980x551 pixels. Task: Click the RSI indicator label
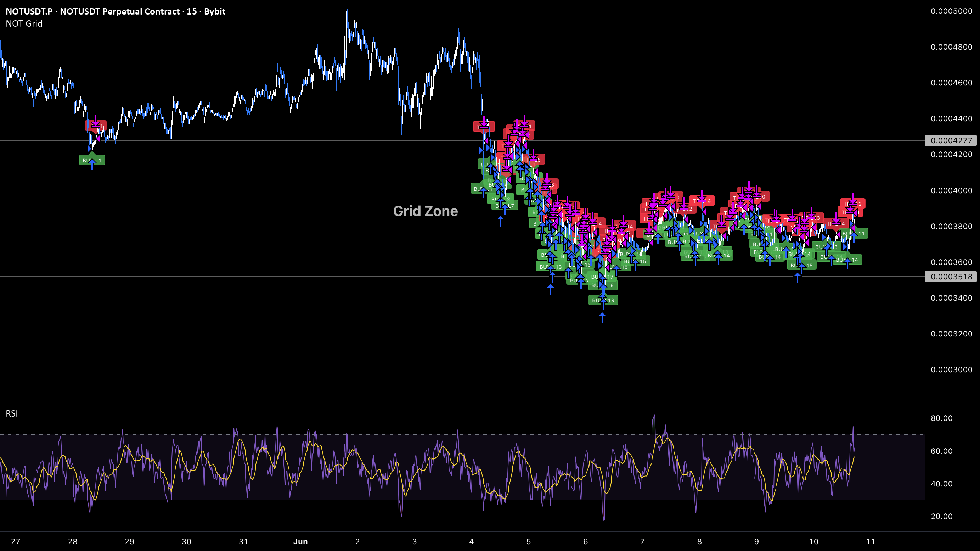12,413
